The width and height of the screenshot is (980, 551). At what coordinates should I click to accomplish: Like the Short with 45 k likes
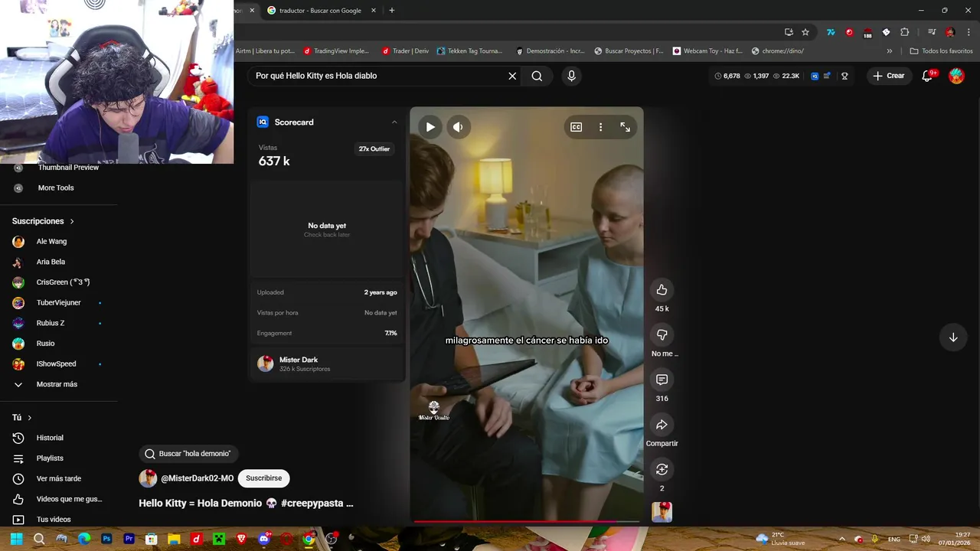(661, 290)
